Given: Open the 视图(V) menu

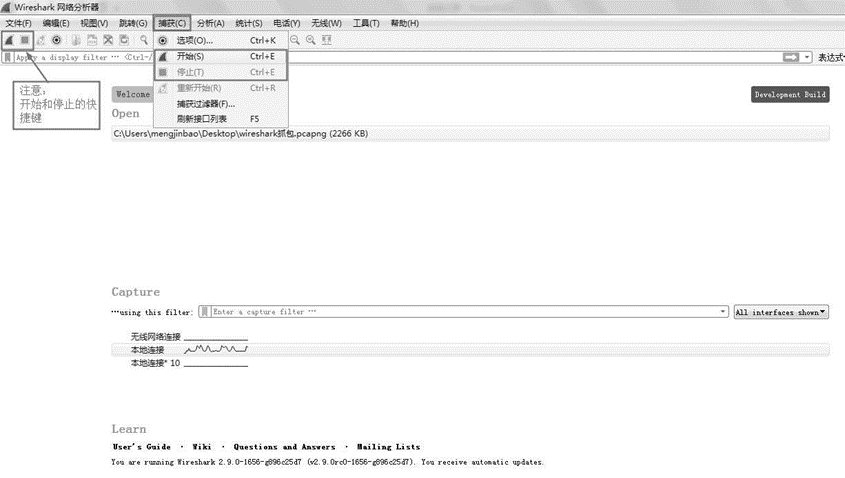Looking at the screenshot, I should pos(94,23).
